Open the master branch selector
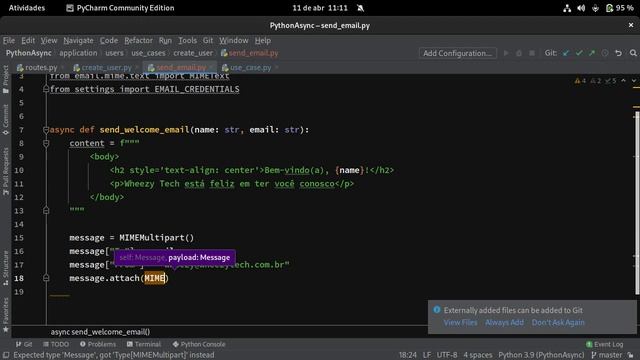Viewport: 640px width, 360px height. [606, 355]
